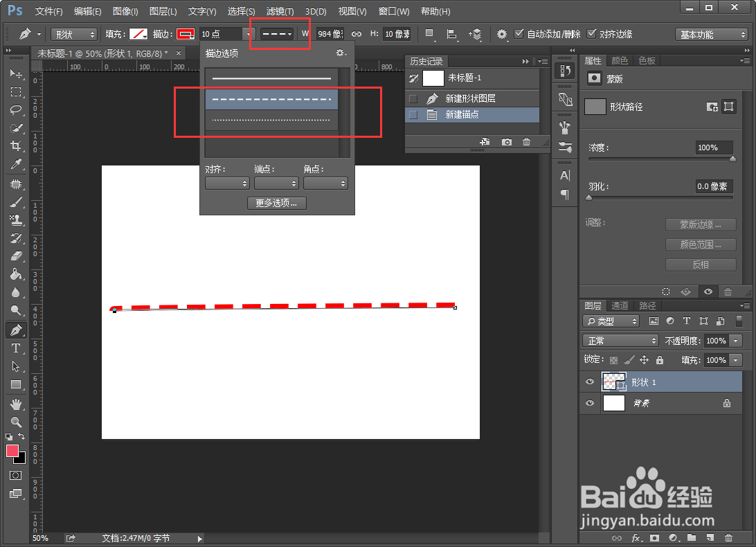This screenshot has height=547, width=756.
Task: Toggle Auto Add/Delete checkbox
Action: (519, 34)
